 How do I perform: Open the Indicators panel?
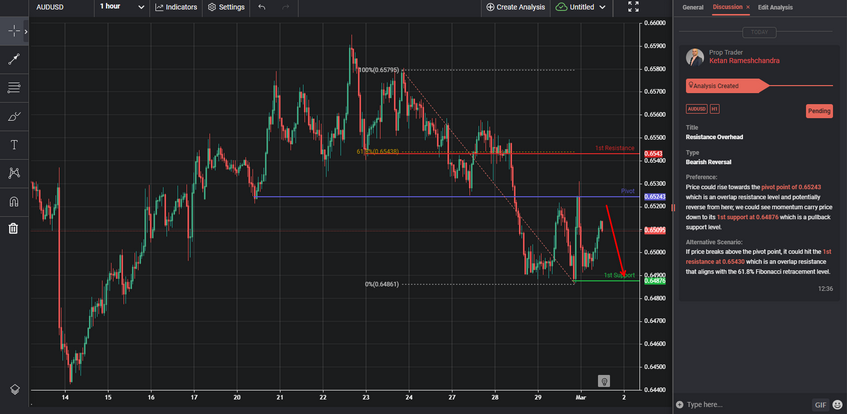[177, 7]
